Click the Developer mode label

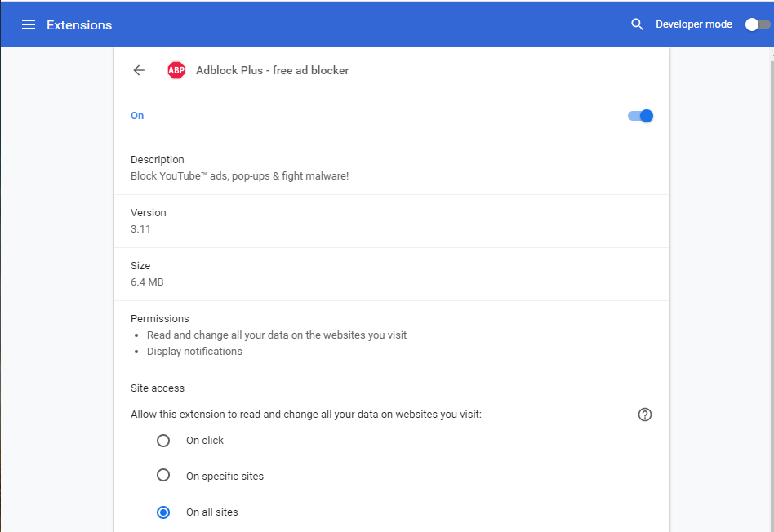[693, 24]
